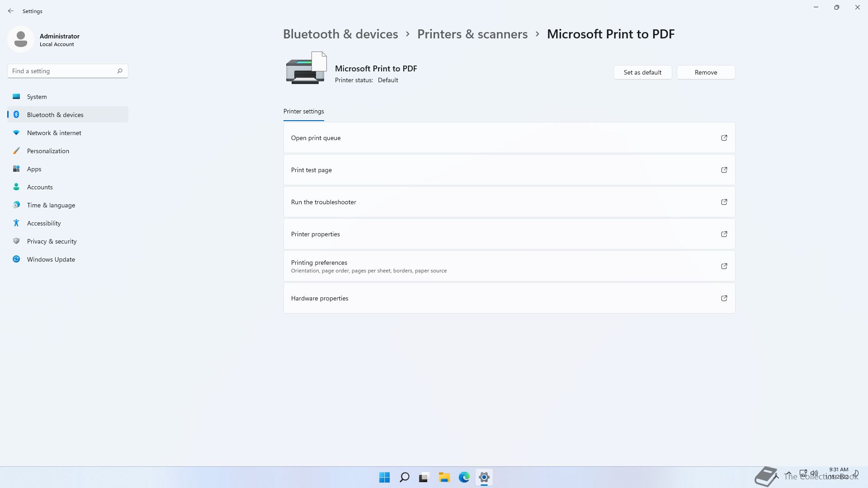Remove the Microsoft Print to PDF printer

tap(706, 72)
